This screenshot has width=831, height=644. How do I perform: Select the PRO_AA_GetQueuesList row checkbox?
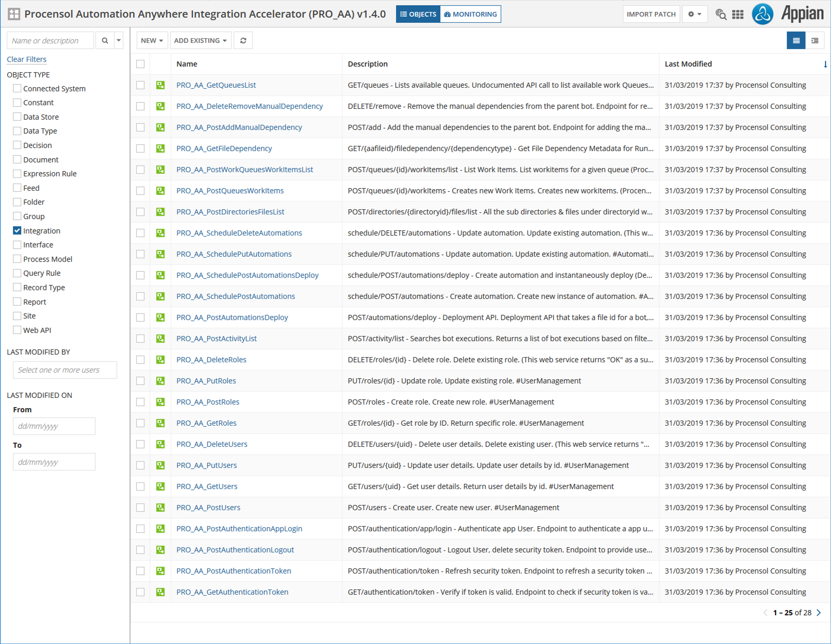point(140,85)
